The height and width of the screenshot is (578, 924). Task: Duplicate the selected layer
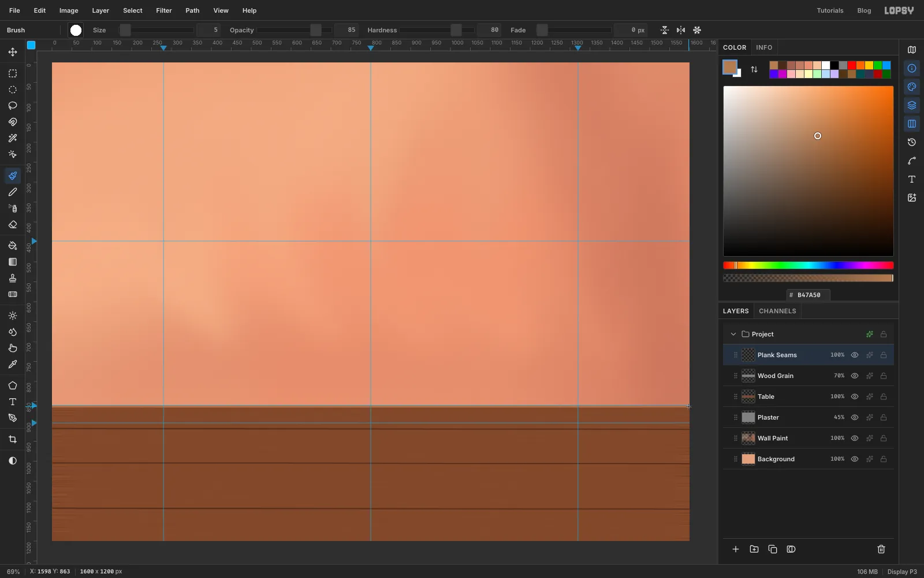pos(773,549)
